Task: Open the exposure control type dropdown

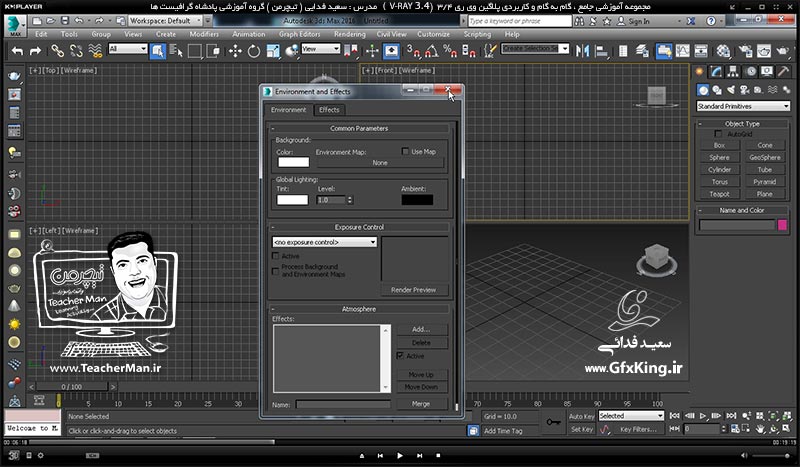Action: (x=324, y=242)
